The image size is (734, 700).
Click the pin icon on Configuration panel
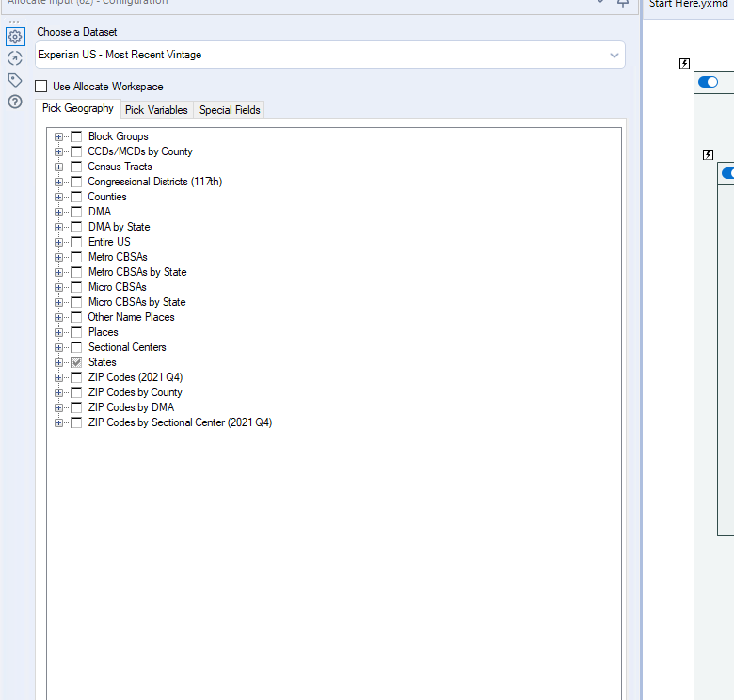623,3
